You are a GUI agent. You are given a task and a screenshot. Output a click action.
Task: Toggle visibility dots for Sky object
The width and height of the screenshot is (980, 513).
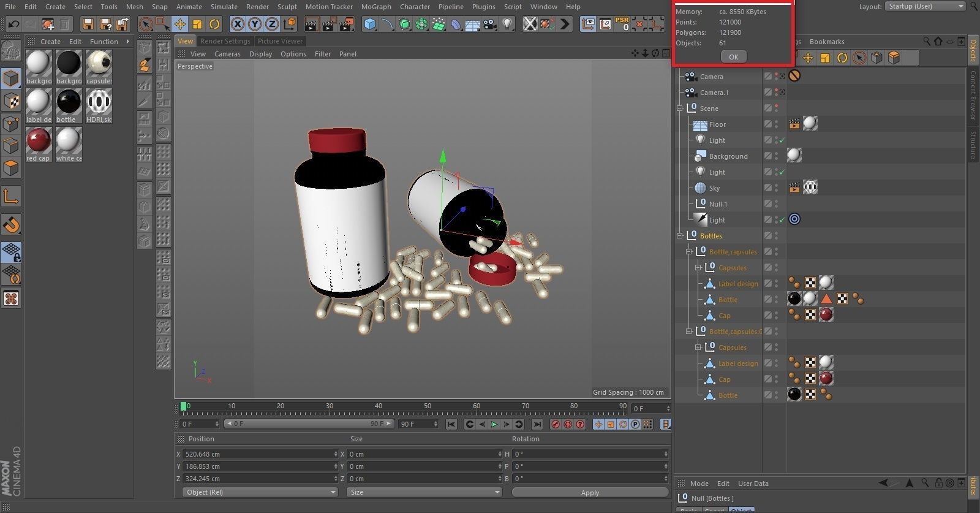click(777, 188)
